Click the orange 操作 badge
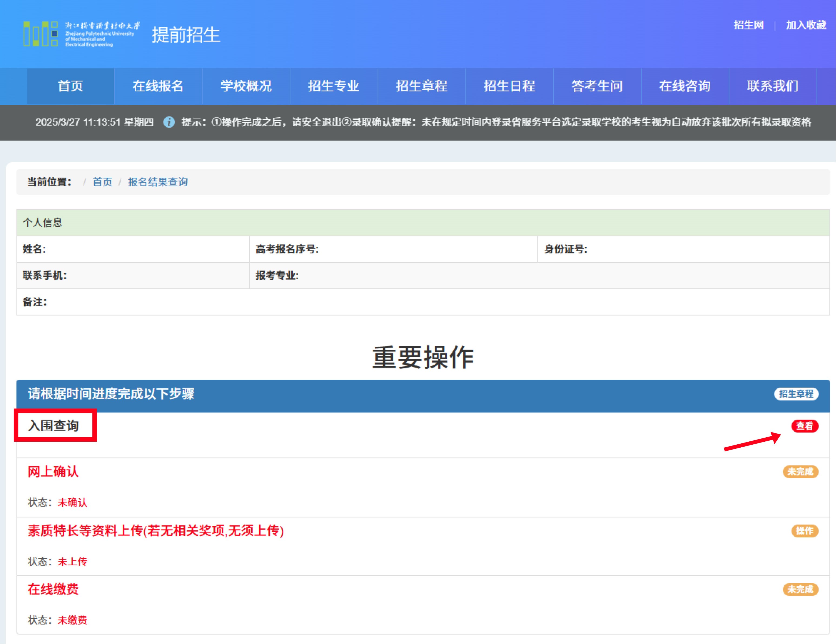 (x=804, y=530)
